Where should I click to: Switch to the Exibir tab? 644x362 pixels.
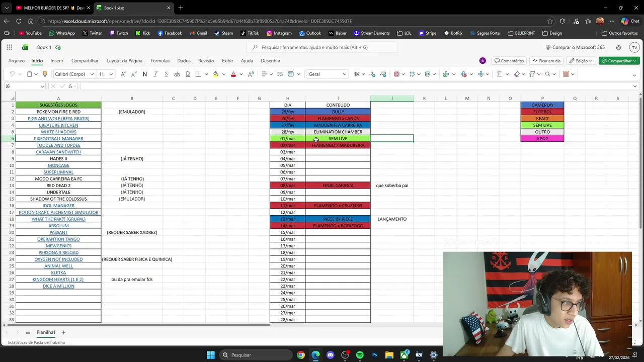(227, 61)
